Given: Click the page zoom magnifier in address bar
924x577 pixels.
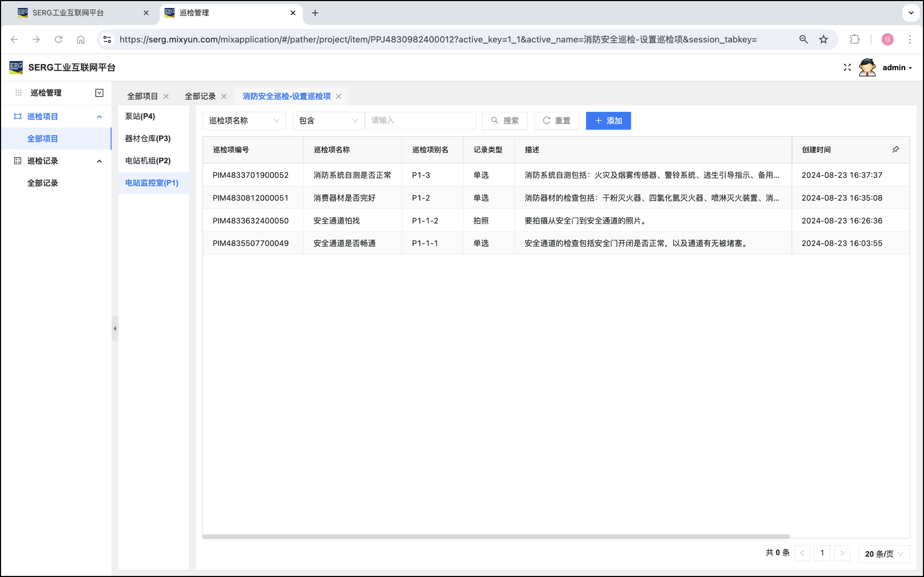Looking at the screenshot, I should click(803, 39).
